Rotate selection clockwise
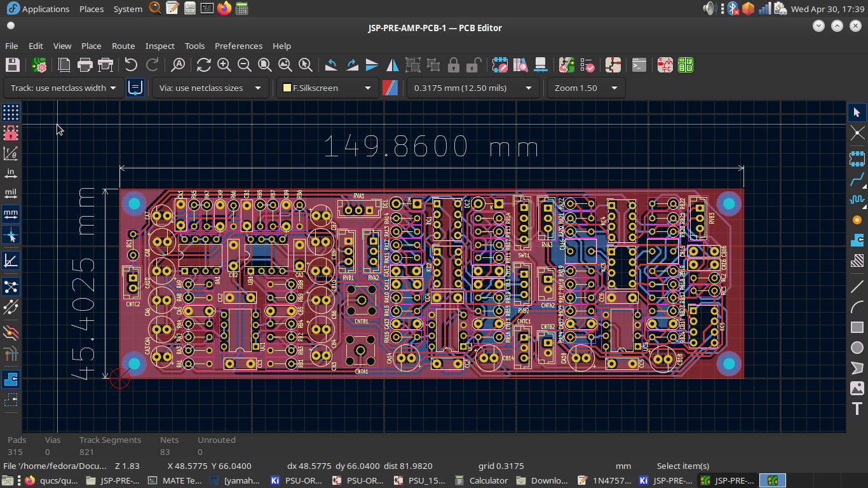Screen dimensions: 868x488 tap(352, 65)
